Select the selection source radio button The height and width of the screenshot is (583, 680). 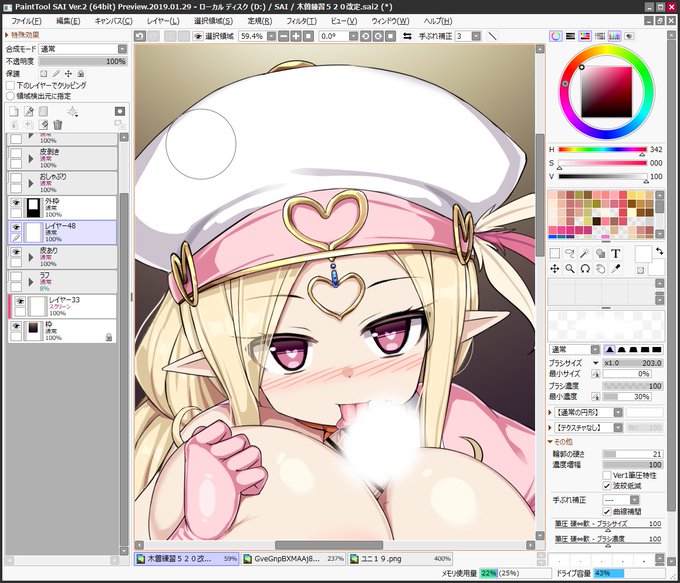10,96
